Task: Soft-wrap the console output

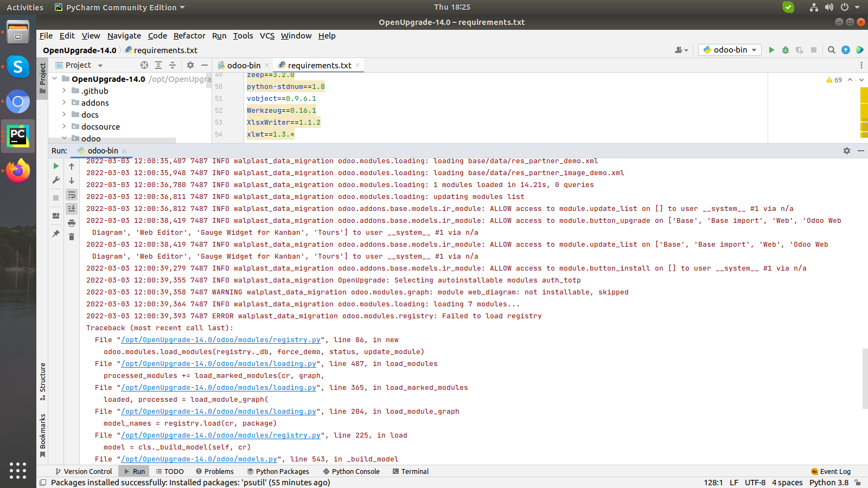Action: pyautogui.click(x=72, y=195)
